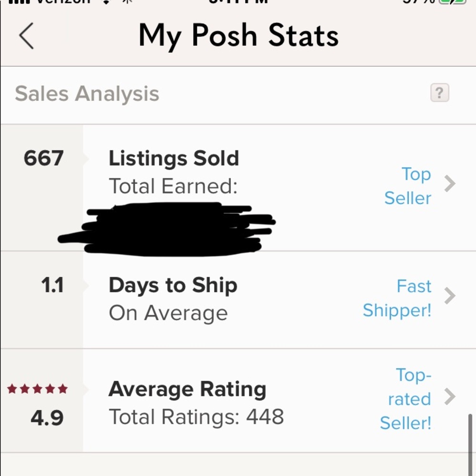Expand the Top-rated Seller chevron
Viewport: 476px width, 476px height.
(x=450, y=397)
